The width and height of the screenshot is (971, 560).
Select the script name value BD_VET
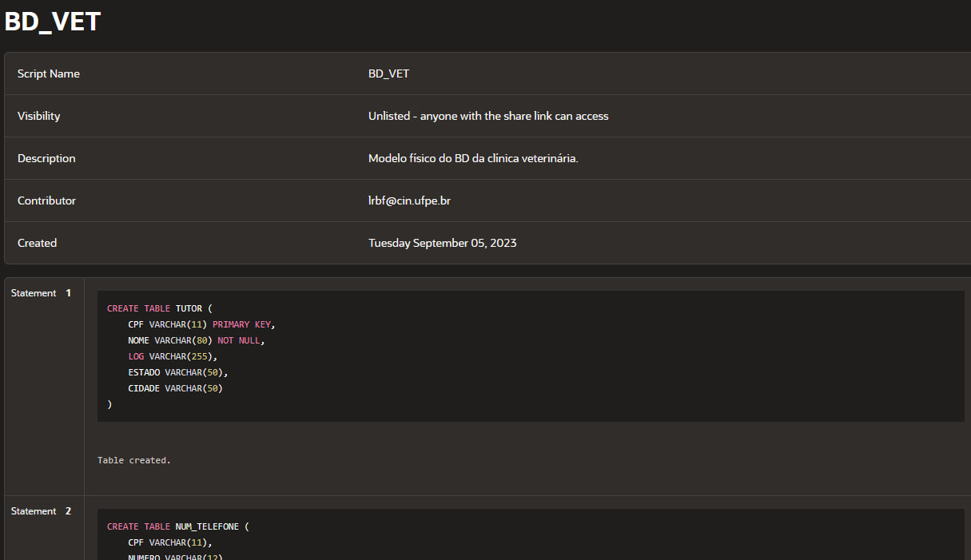tap(388, 73)
